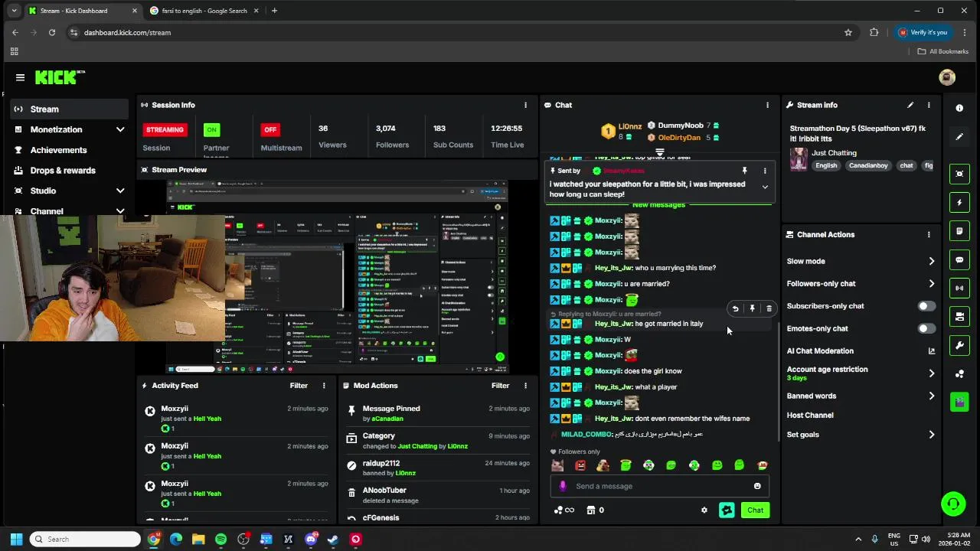Edit Stream info with pencil icon
The image size is (980, 551).
(910, 105)
